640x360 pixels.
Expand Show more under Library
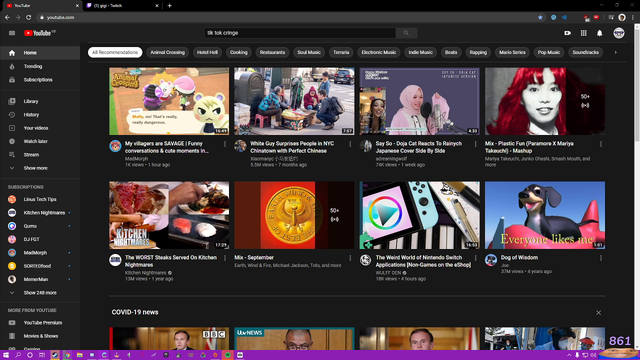click(40, 168)
